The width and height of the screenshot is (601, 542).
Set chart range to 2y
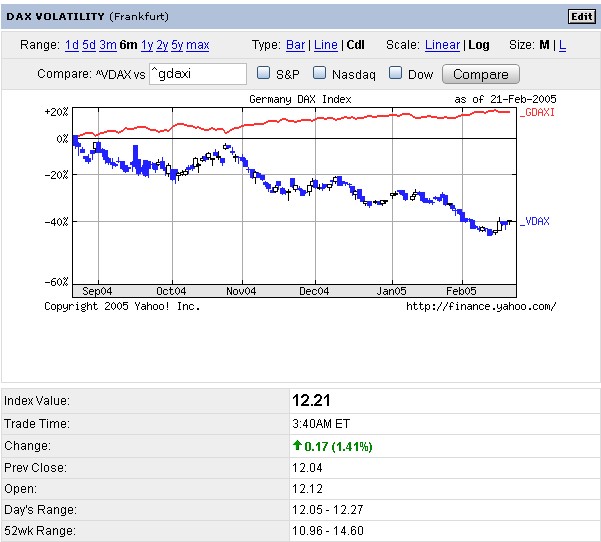click(162, 45)
